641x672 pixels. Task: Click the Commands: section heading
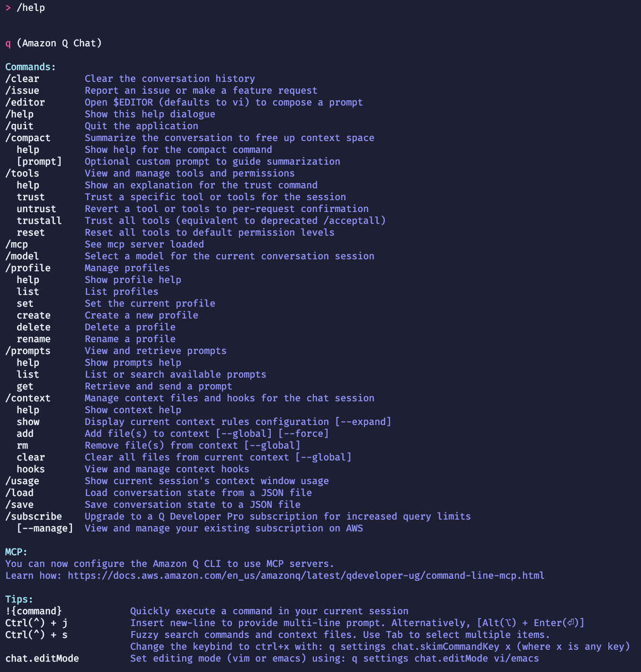[31, 67]
